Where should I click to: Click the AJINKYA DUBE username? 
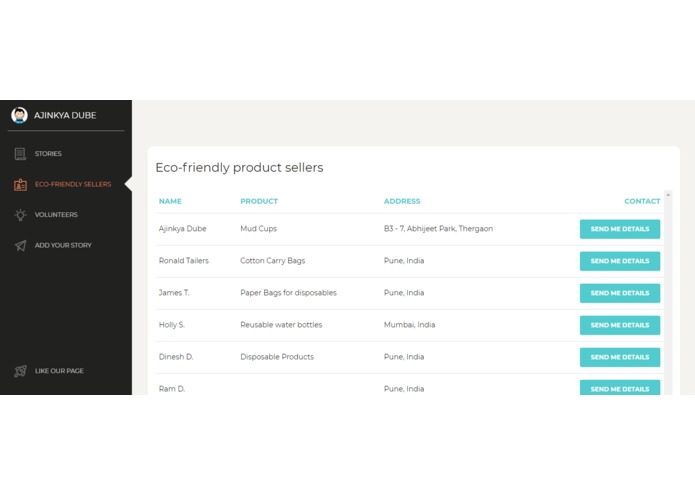tap(65, 115)
